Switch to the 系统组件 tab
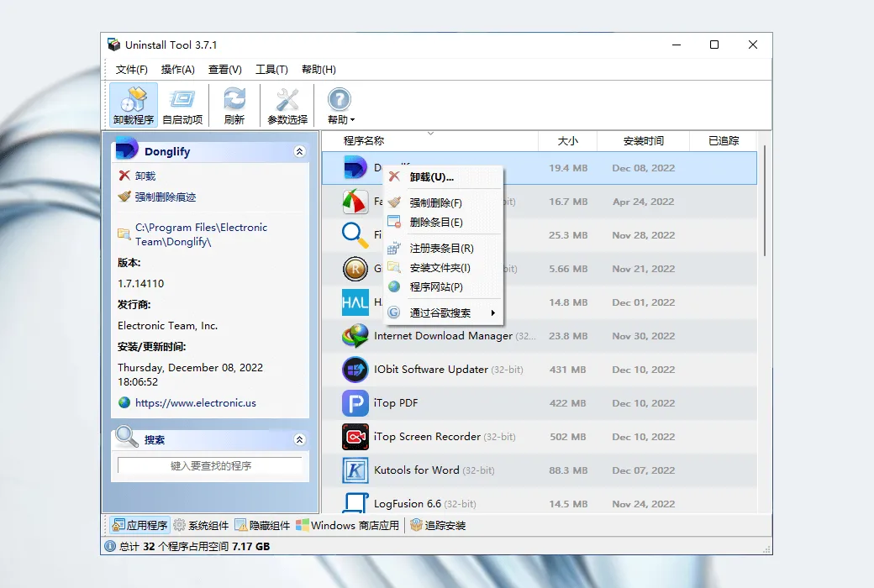The image size is (874, 588). tap(201, 525)
